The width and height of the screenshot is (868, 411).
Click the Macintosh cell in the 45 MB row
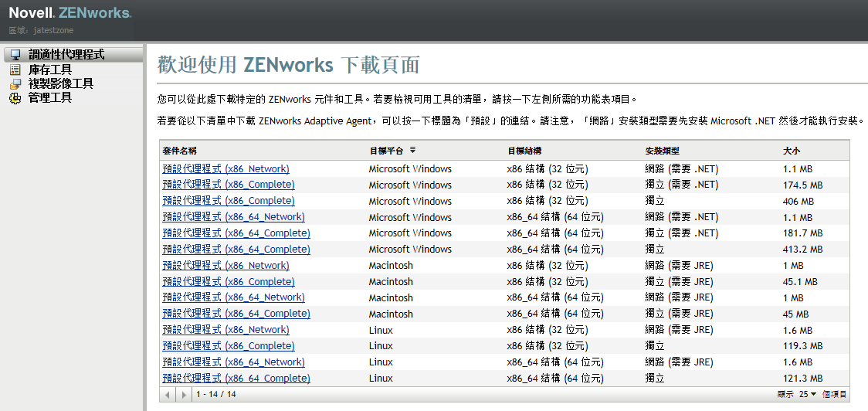coord(391,314)
